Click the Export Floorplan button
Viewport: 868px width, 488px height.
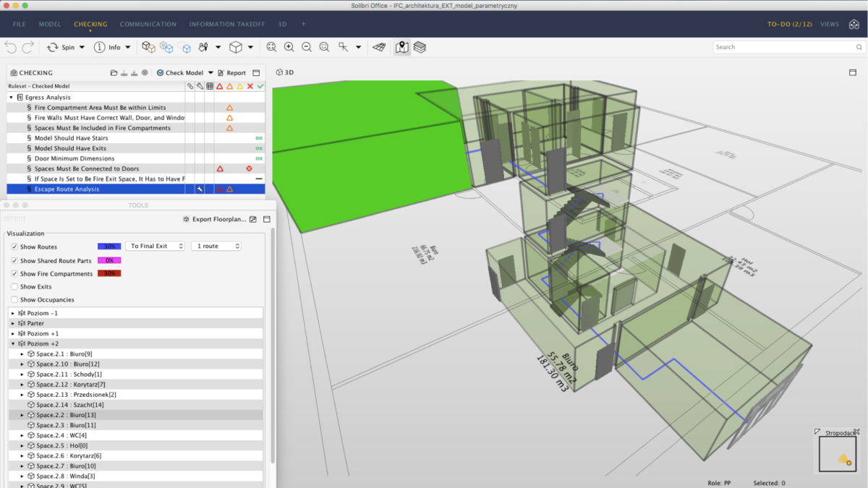click(x=214, y=219)
